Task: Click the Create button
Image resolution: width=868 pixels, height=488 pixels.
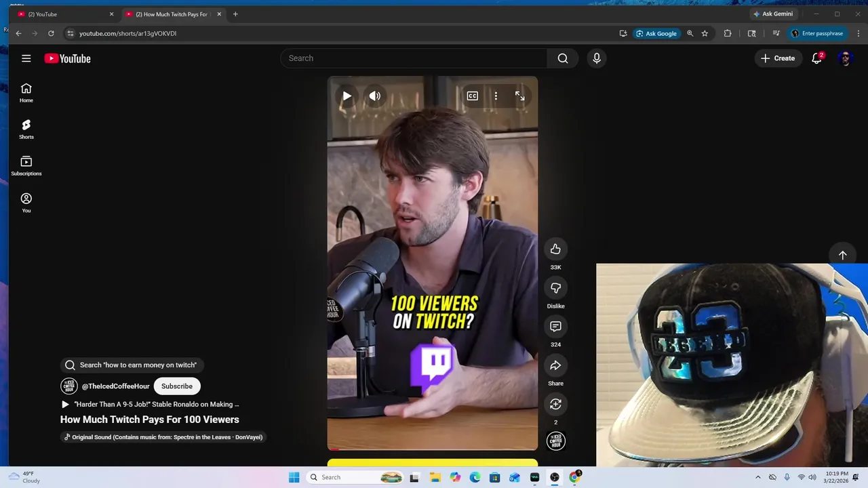Action: (x=778, y=58)
